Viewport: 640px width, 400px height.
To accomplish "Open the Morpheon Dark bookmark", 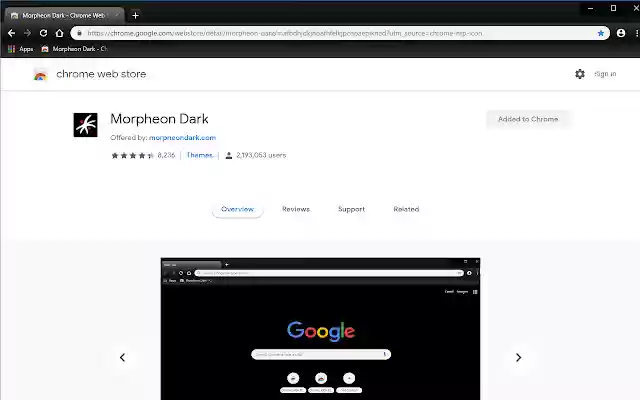I will pyautogui.click(x=74, y=49).
